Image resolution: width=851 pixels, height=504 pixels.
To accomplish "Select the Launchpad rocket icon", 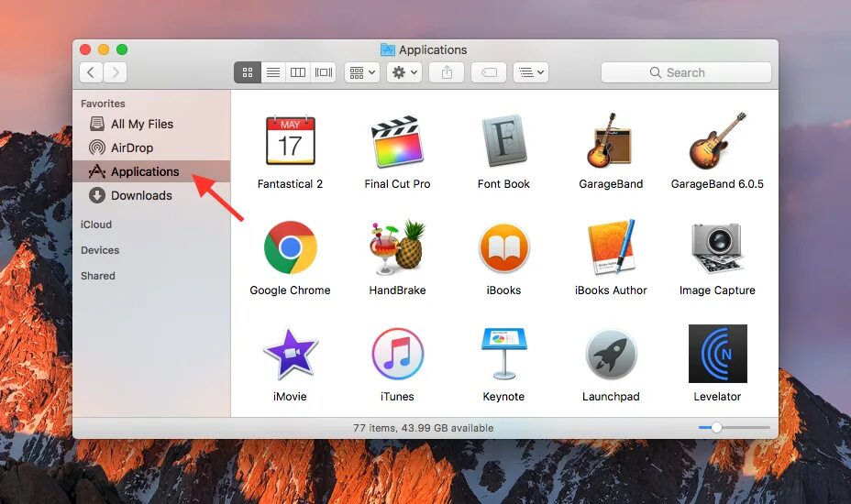I will tap(611, 354).
